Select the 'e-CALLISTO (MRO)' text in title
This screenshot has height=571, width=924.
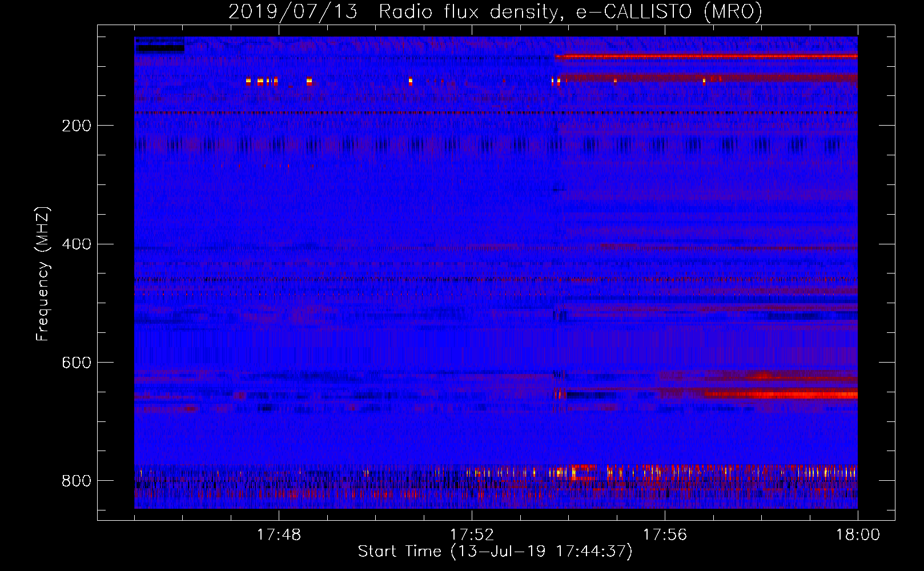click(x=669, y=11)
